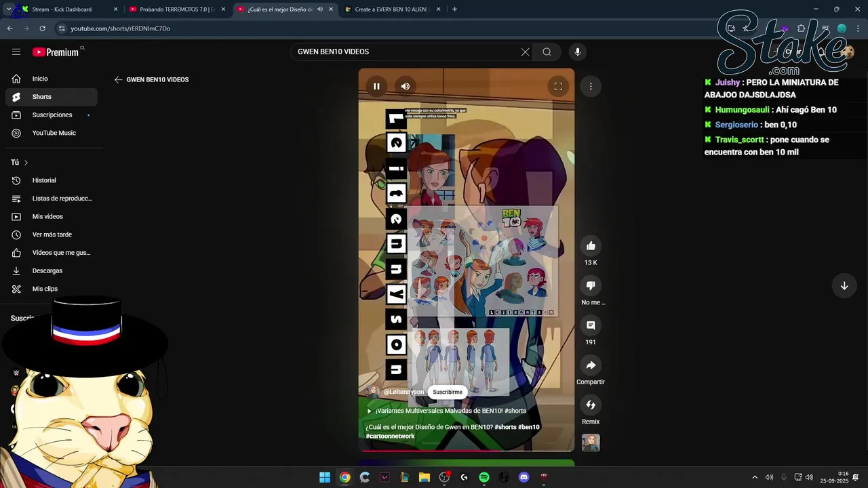Open Videos que me gustan
868x488 pixels.
[x=52, y=253]
